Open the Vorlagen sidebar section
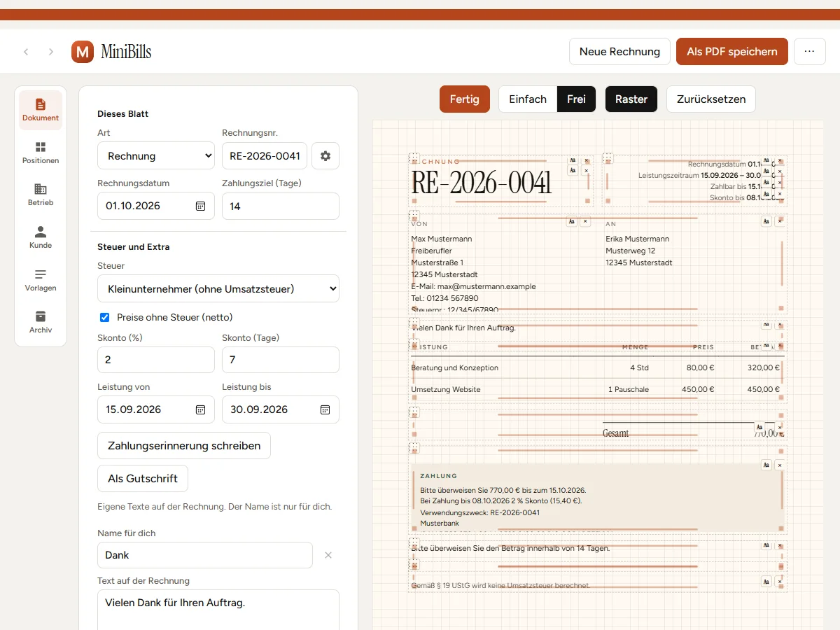This screenshot has width=840, height=630. pyautogui.click(x=41, y=280)
